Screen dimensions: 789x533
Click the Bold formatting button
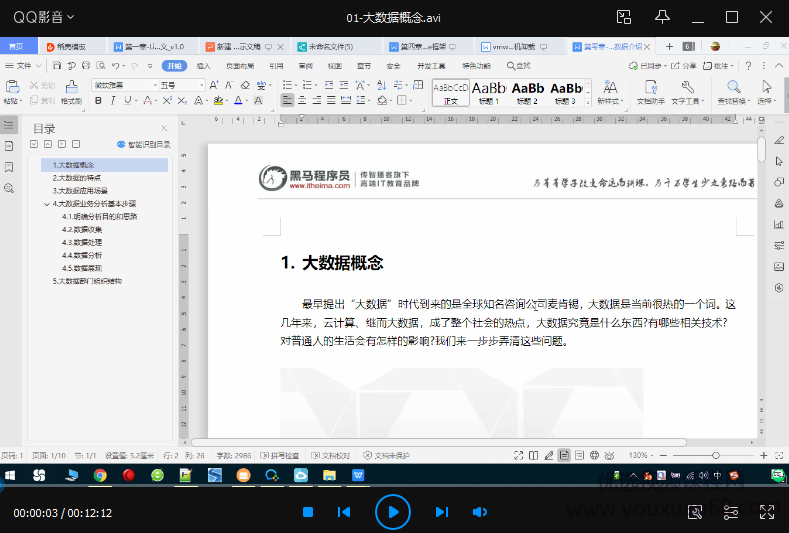click(98, 101)
